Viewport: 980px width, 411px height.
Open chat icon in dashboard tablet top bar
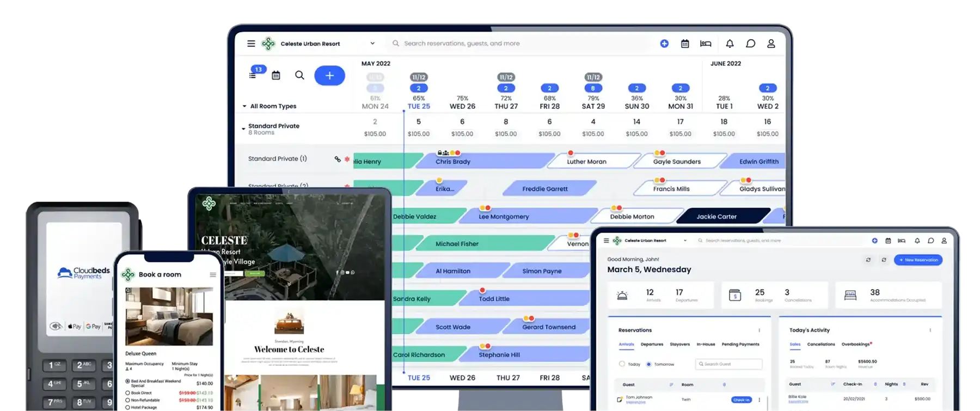click(931, 241)
